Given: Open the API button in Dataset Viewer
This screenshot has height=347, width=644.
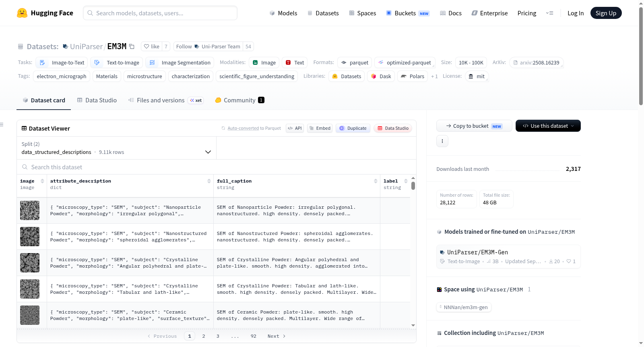Looking at the screenshot, I should 295,128.
